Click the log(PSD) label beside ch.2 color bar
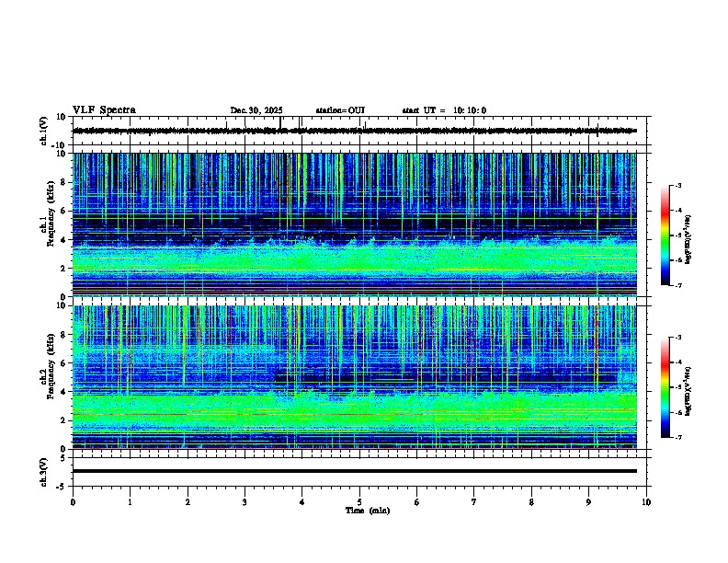This screenshot has height=563, width=728. [688, 392]
